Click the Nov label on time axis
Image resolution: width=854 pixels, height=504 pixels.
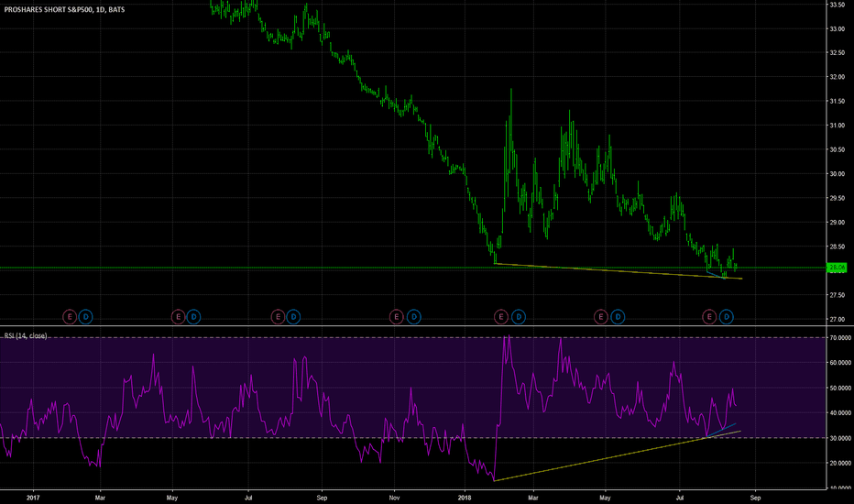395,498
